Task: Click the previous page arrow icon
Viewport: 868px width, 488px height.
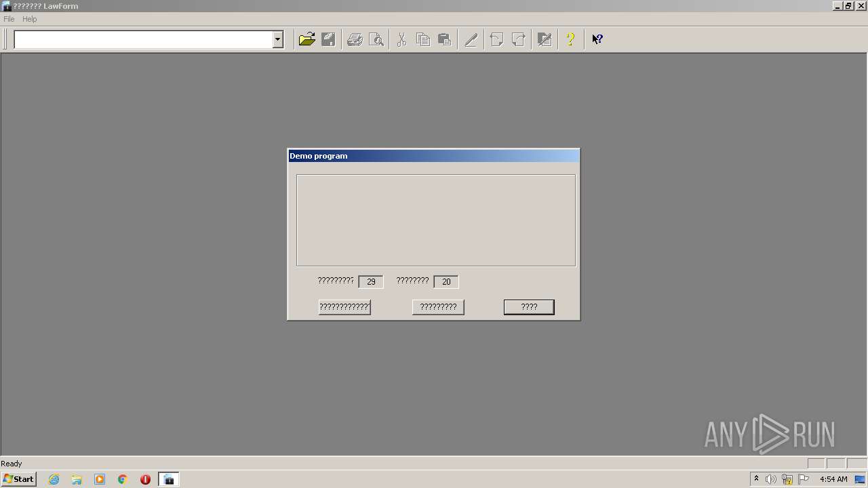Action: (x=496, y=39)
